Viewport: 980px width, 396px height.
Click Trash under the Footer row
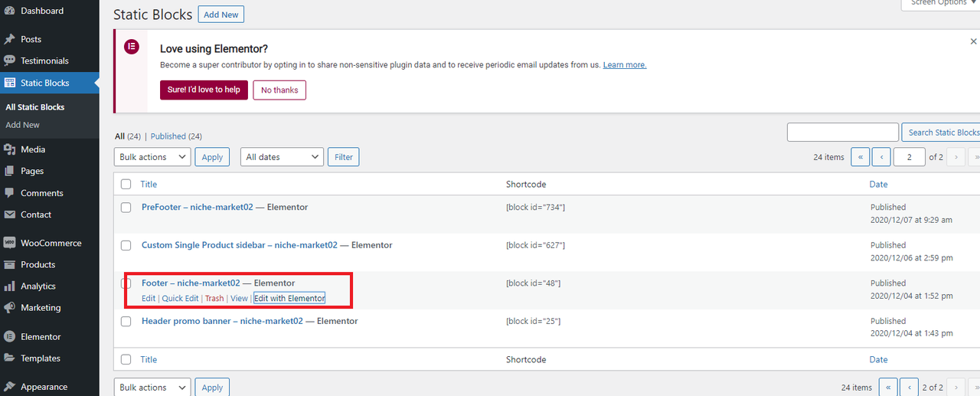click(x=214, y=298)
